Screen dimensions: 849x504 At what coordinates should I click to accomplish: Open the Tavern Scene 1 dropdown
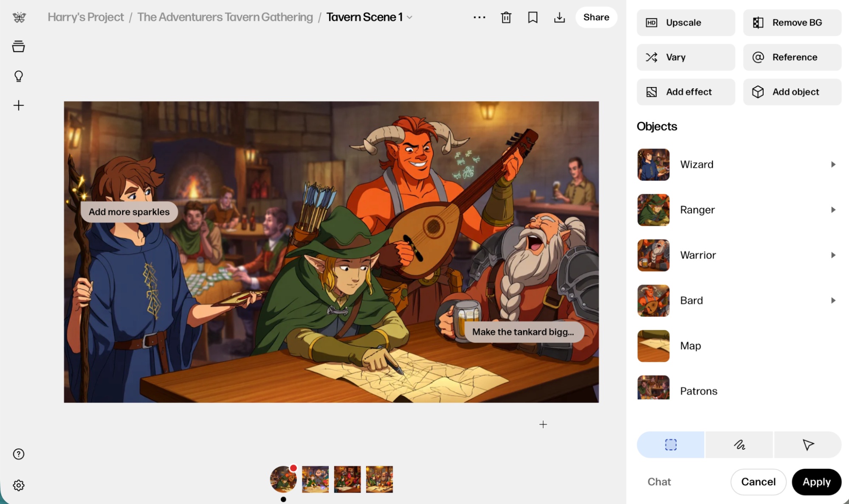(x=410, y=17)
